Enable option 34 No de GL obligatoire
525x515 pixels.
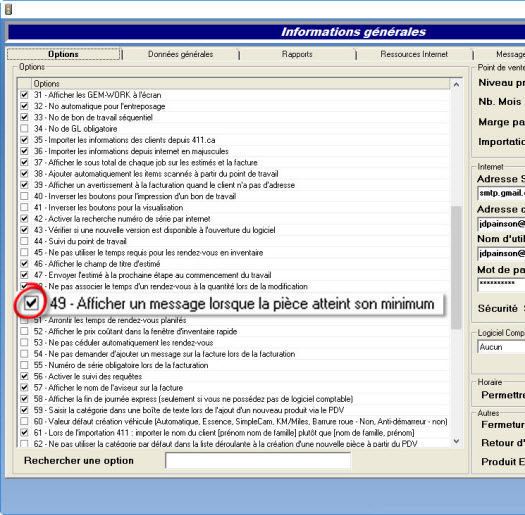click(24, 129)
